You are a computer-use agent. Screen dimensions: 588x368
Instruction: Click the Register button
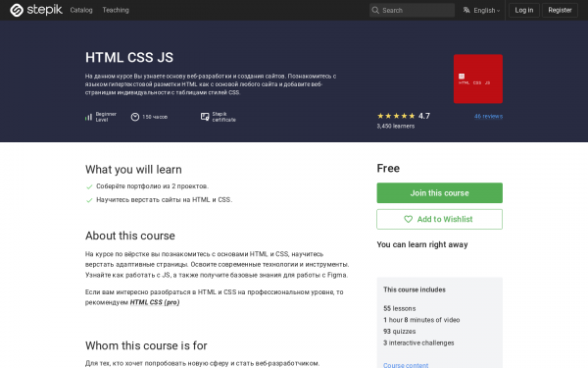560,10
